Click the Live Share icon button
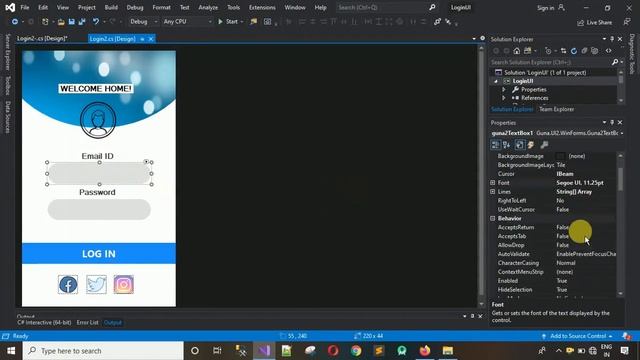This screenshot has width=640, height=360. [594, 23]
